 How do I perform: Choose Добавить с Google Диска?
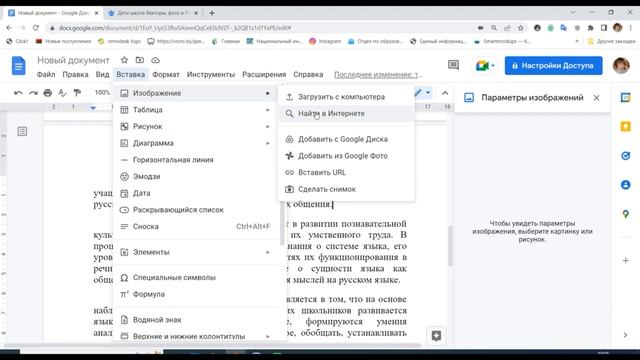(x=346, y=139)
